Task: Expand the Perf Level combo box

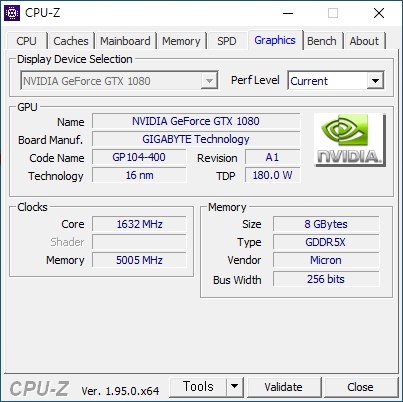Action: pyautogui.click(x=375, y=81)
